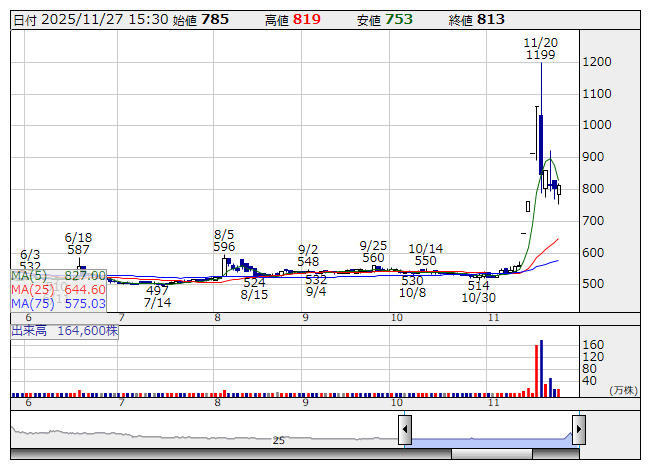653x470 pixels.
Task: Click the 8/5 high marker at 596
Action: point(224,239)
